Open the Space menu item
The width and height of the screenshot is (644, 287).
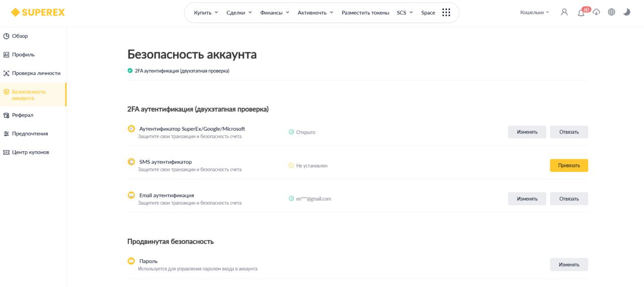[x=428, y=13]
